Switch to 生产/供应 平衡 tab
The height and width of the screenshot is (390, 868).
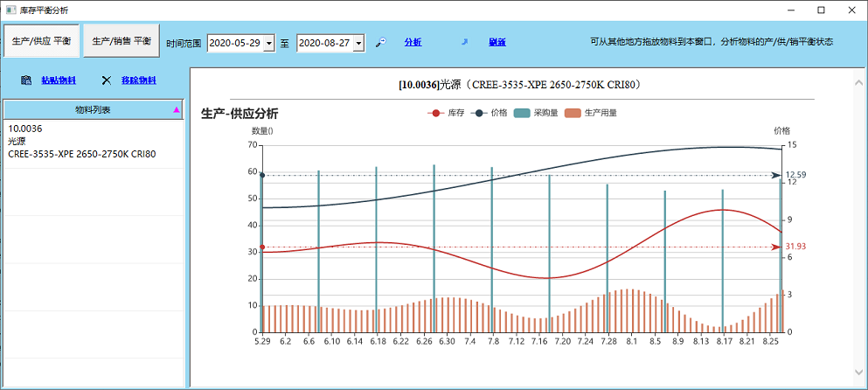click(x=41, y=40)
